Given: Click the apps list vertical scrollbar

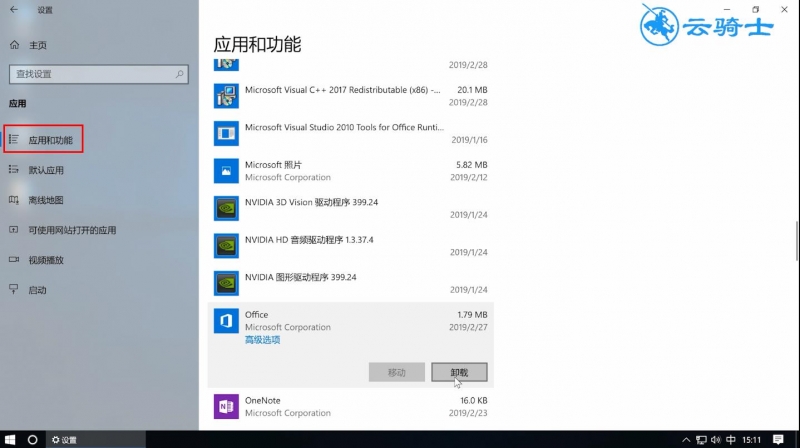Looking at the screenshot, I should point(796,240).
